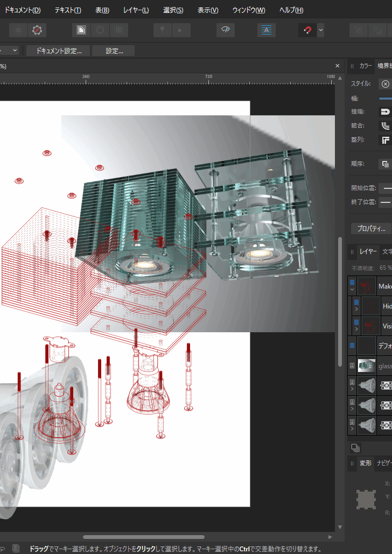The image size is (392, 554).
Task: Open the 開始位置 arrowhead dropdown
Action: pos(386,188)
